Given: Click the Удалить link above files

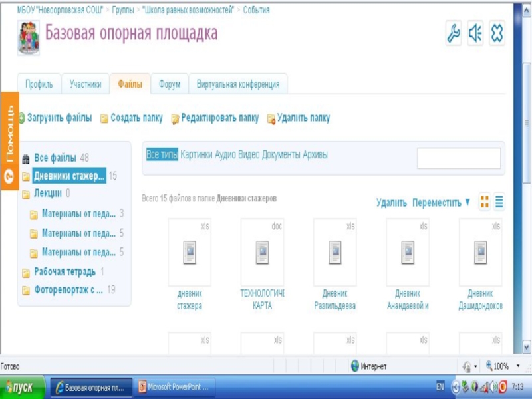Looking at the screenshot, I should 392,203.
